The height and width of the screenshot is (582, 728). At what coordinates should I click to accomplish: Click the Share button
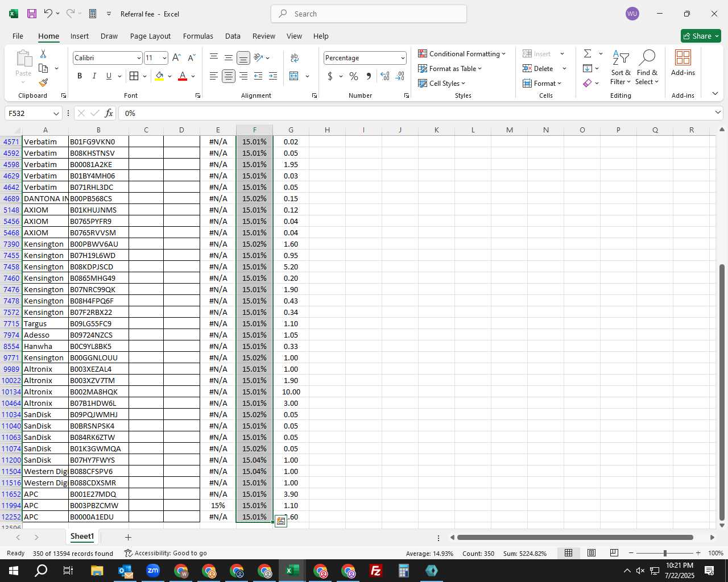click(x=701, y=36)
